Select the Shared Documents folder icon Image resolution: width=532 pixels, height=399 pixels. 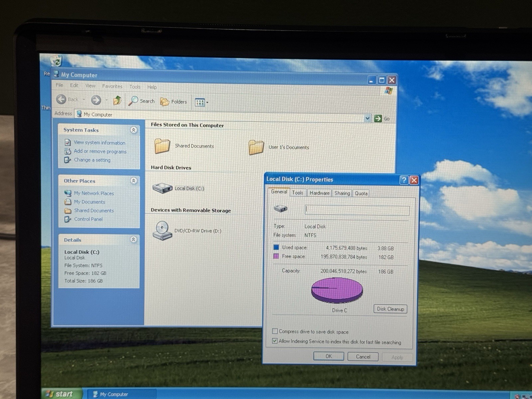(x=162, y=146)
